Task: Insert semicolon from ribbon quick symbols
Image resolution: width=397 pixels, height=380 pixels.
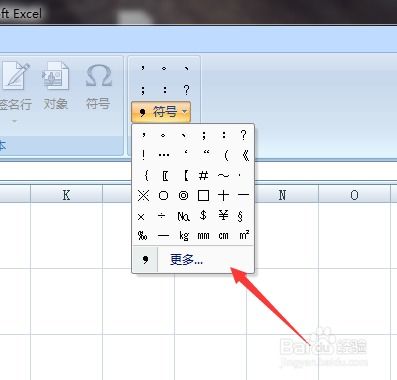Action: [143, 89]
